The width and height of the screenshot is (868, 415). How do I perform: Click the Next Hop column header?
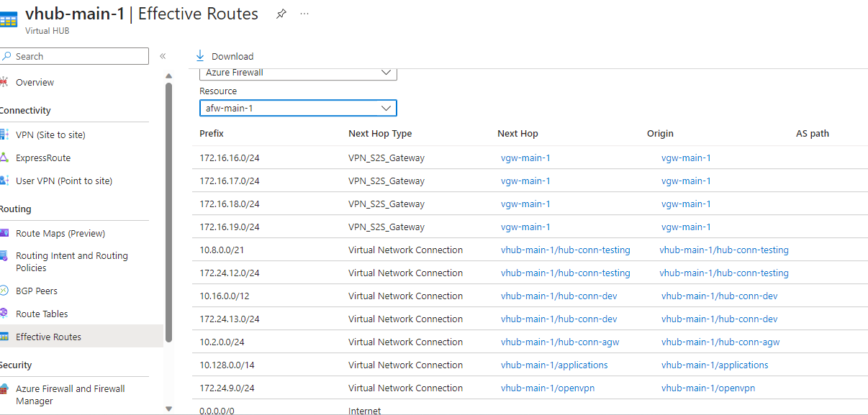[517, 133]
